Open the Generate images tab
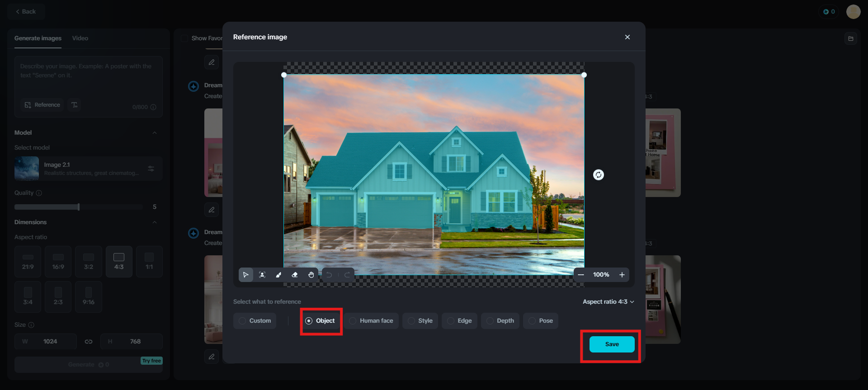This screenshot has width=868, height=390. [38, 38]
